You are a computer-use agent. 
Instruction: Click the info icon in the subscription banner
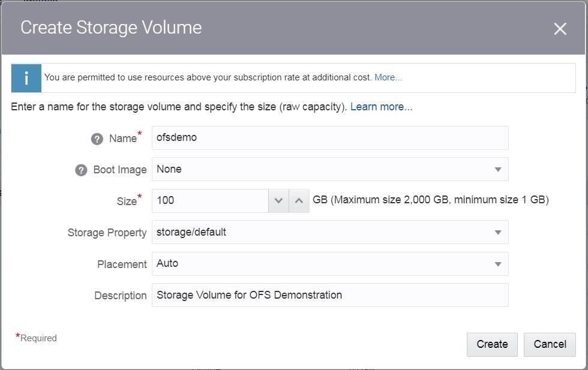pos(26,78)
